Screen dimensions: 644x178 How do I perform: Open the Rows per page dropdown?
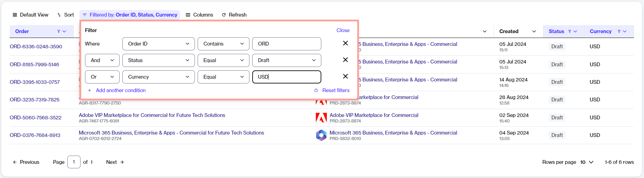(x=587, y=162)
